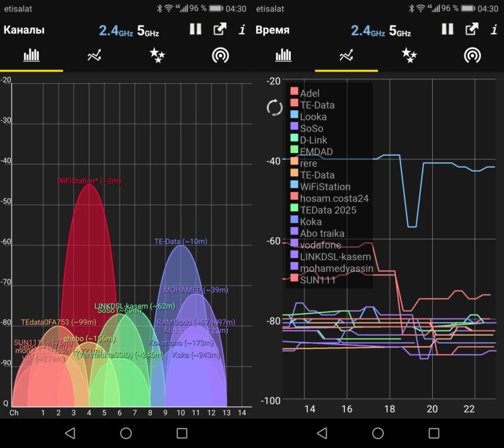Tap the WiFiStation label on channel graph

(89, 181)
